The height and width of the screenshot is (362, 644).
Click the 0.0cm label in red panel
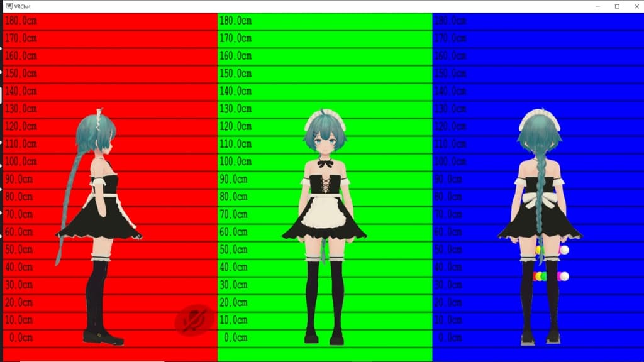tap(21, 338)
